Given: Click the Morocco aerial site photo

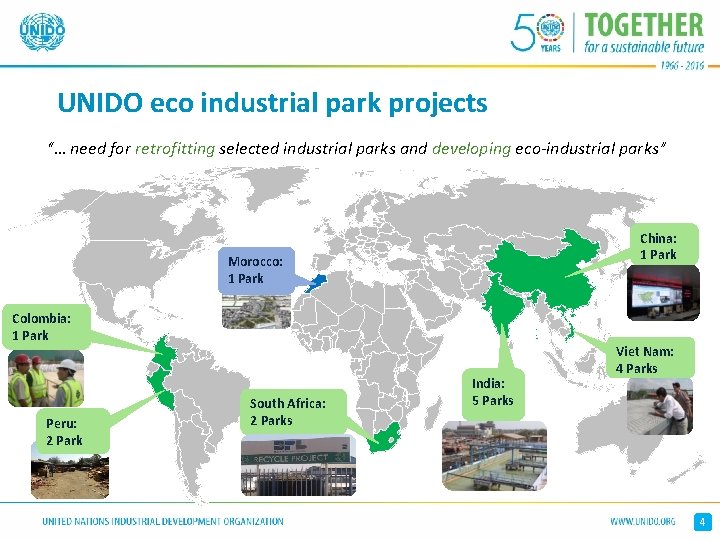Looking at the screenshot, I should click(x=256, y=312).
